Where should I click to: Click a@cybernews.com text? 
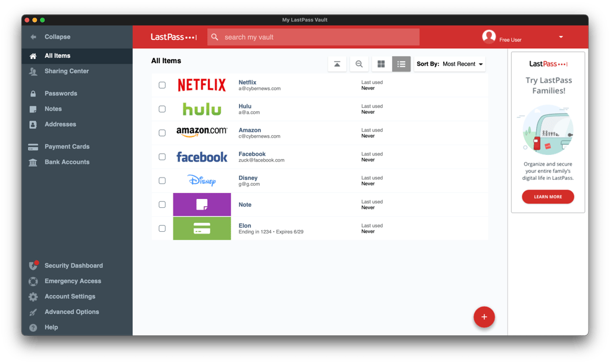[x=260, y=89]
